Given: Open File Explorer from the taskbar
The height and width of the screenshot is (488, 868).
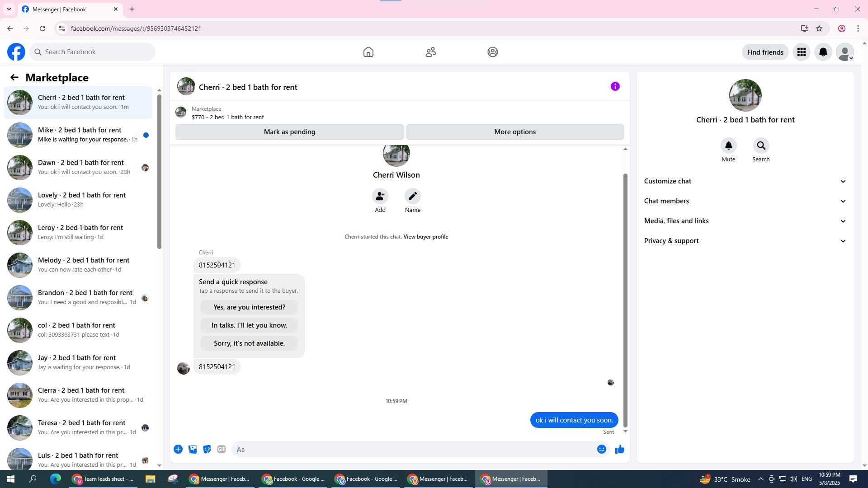Looking at the screenshot, I should coord(151,479).
